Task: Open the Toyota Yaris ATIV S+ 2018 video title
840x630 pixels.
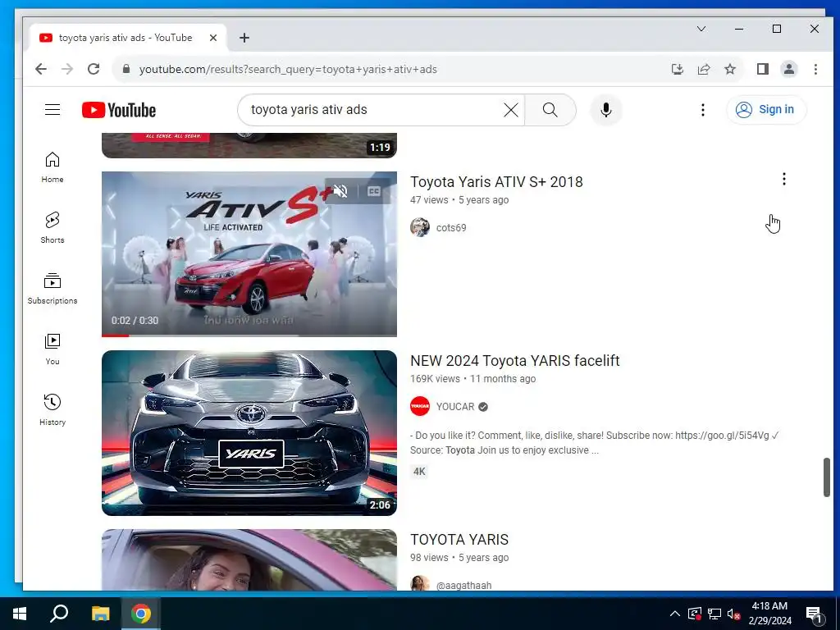Action: 496,182
